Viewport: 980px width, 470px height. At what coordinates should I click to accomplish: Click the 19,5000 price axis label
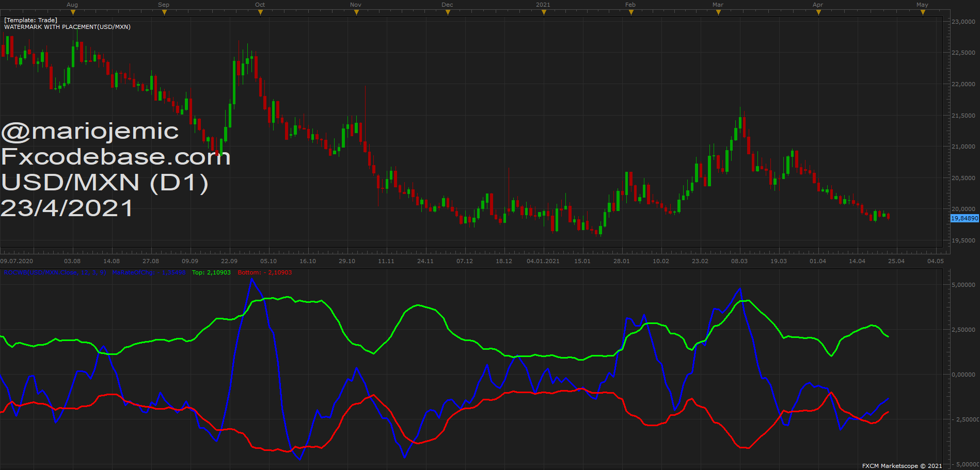tap(963, 240)
